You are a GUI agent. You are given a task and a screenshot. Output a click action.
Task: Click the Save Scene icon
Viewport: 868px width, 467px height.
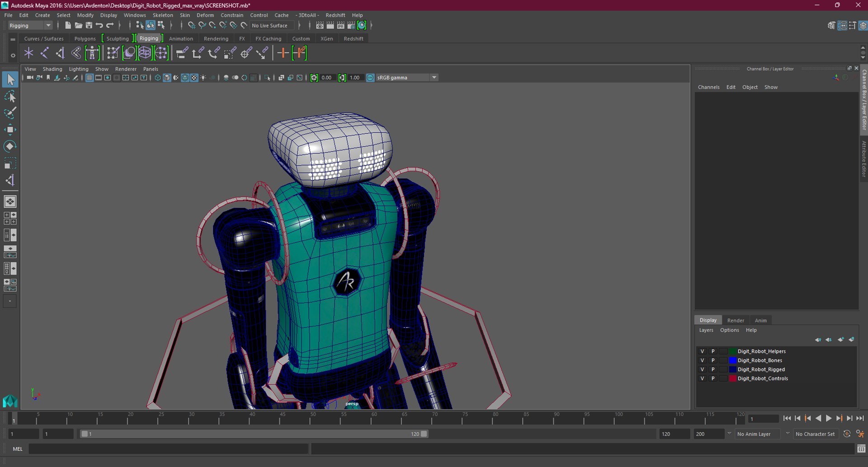coord(89,25)
